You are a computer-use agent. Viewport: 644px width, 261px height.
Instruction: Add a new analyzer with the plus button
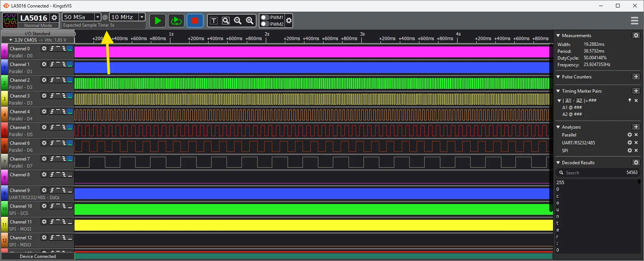[x=636, y=127]
